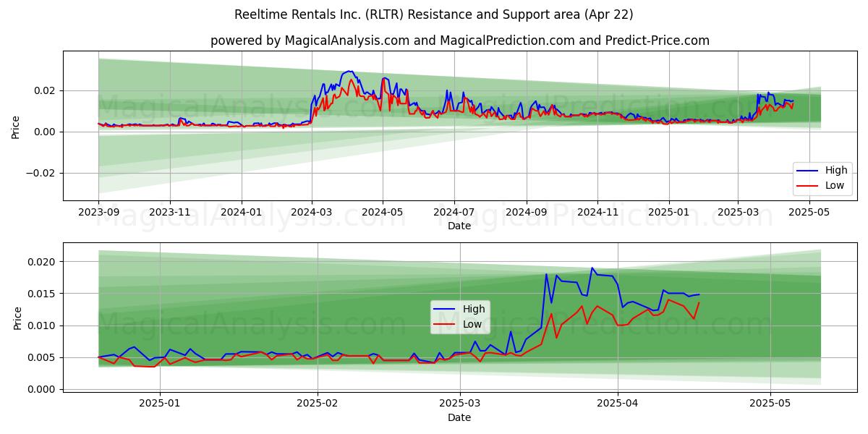Screen dimensions: 868x434
Task: Click 'Low' in the upper chart legend
Action: 835,185
